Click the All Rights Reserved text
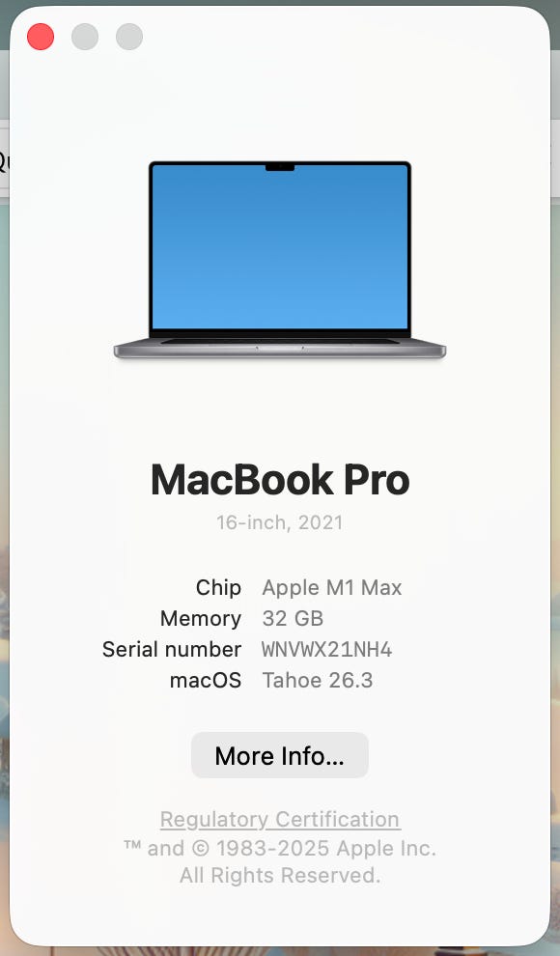The width and height of the screenshot is (560, 956). [x=280, y=876]
